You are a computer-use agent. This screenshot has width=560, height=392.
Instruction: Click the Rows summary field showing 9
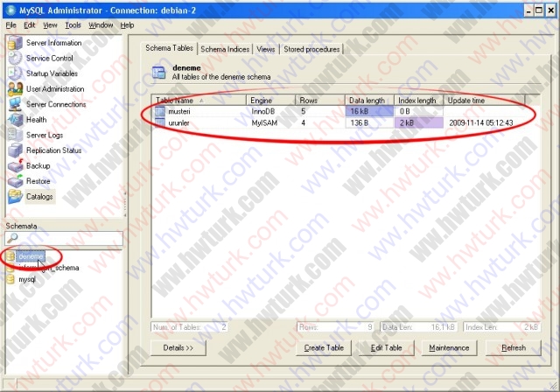tap(335, 327)
